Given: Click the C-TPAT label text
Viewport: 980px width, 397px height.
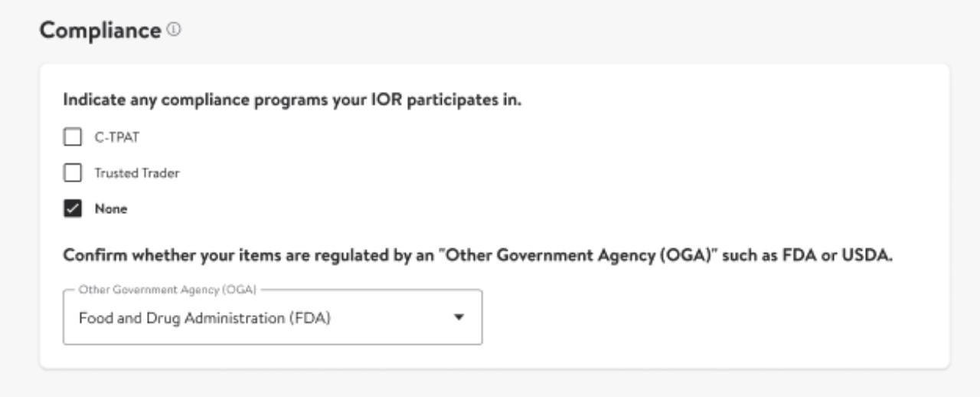Looking at the screenshot, I should pyautogui.click(x=111, y=138).
